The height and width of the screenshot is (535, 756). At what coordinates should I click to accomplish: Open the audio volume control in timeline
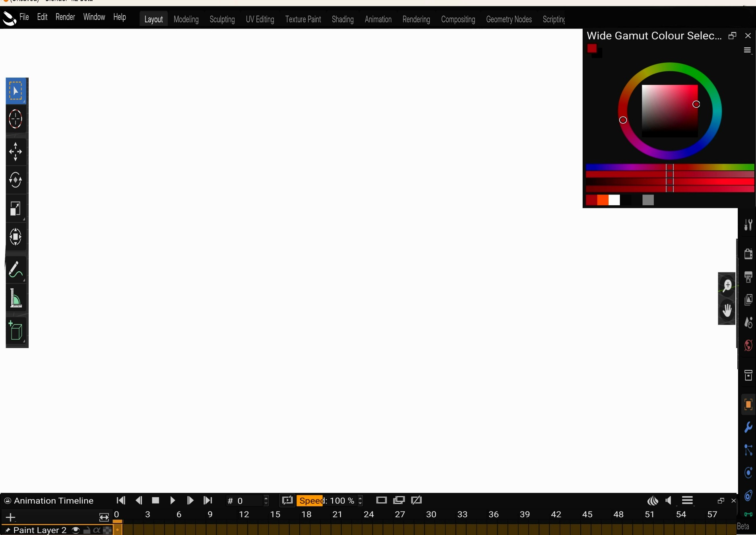669,500
